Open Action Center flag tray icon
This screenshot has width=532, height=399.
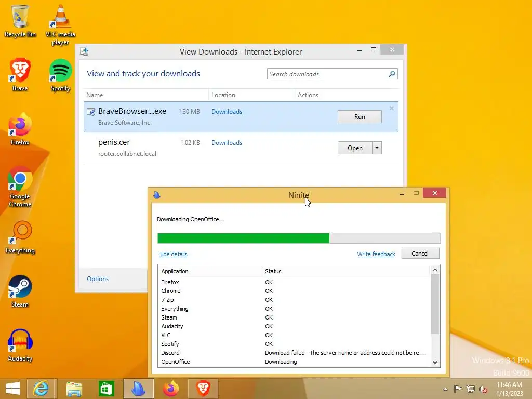pos(458,389)
